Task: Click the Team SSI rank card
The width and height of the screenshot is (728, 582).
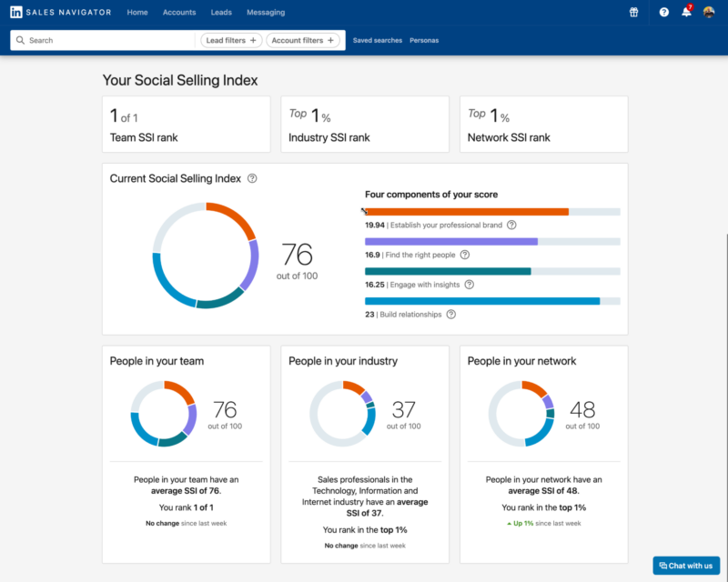Action: coord(187,125)
